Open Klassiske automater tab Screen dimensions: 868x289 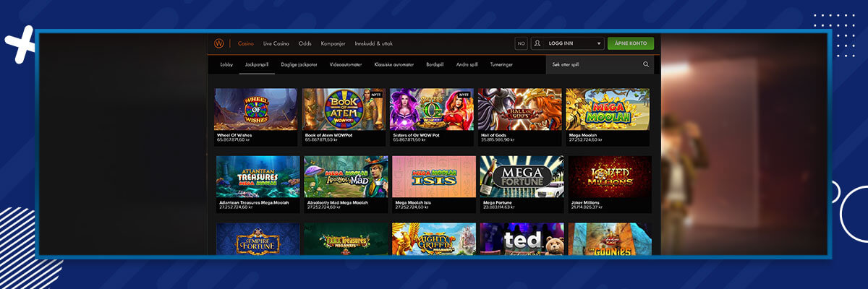coord(394,64)
